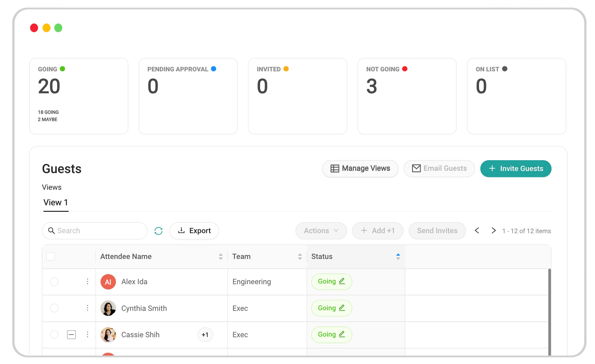The height and width of the screenshot is (364, 595).
Task: Go to previous page with left arrow
Action: [477, 231]
